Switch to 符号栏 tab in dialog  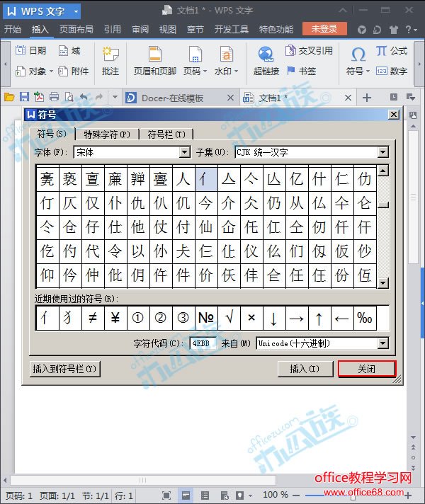(166, 134)
